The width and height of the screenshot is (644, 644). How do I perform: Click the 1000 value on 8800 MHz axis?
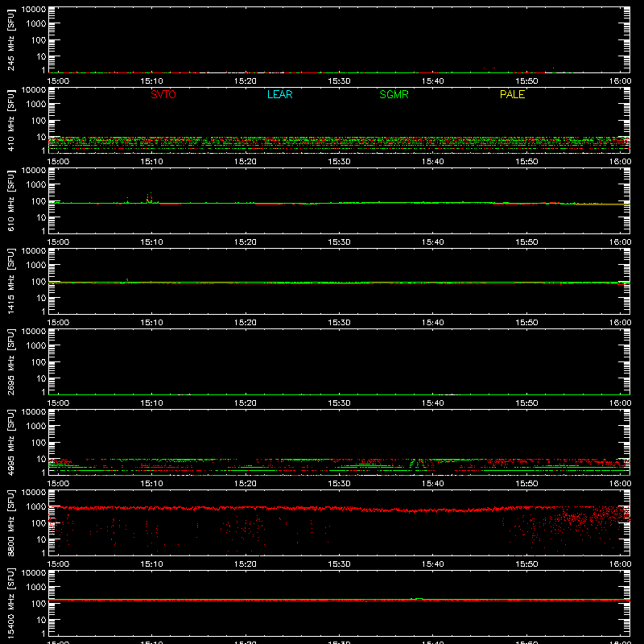[35, 507]
